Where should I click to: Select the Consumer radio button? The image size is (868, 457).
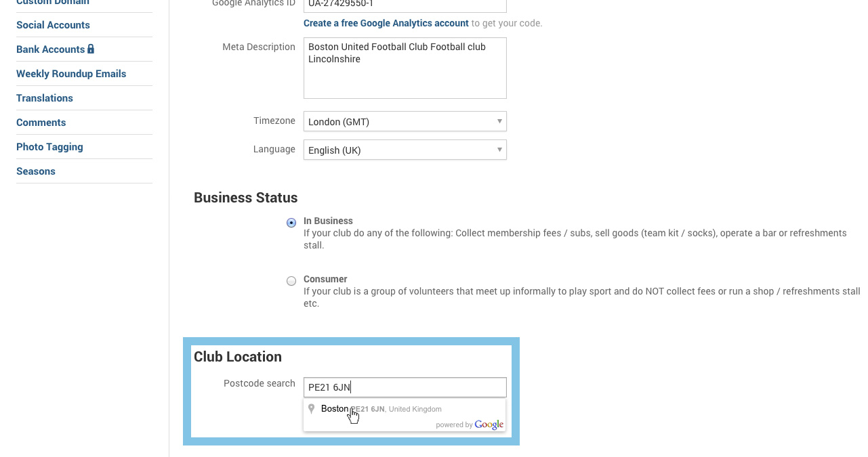pos(291,281)
